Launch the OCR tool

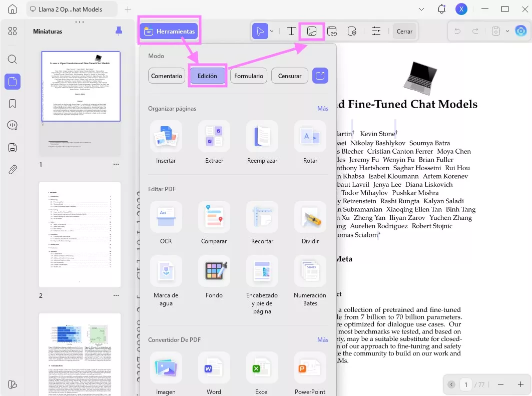click(166, 223)
